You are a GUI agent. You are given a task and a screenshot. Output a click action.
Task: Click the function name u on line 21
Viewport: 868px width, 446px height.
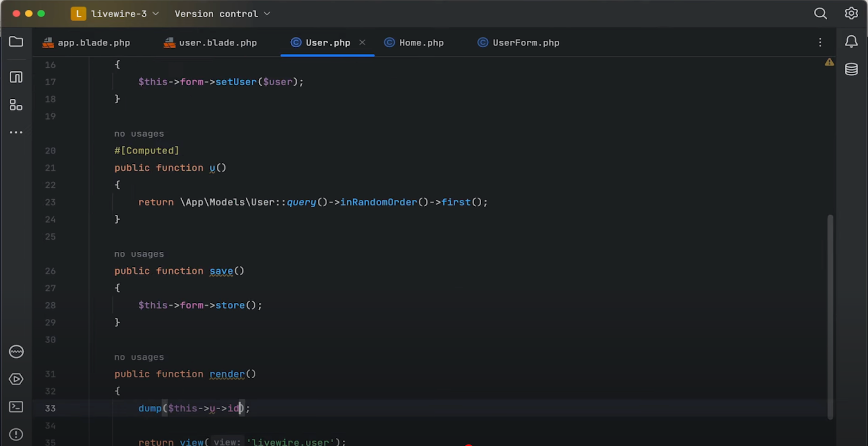click(213, 168)
